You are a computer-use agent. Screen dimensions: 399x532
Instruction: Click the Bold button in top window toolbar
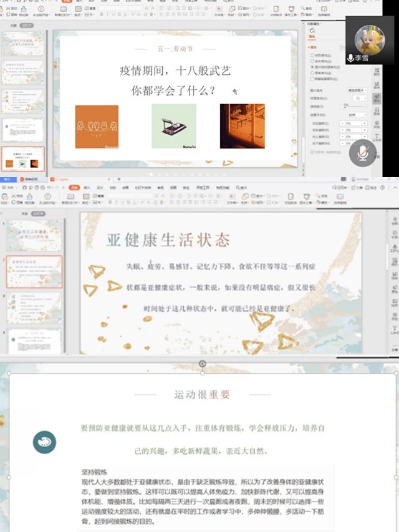click(102, 14)
